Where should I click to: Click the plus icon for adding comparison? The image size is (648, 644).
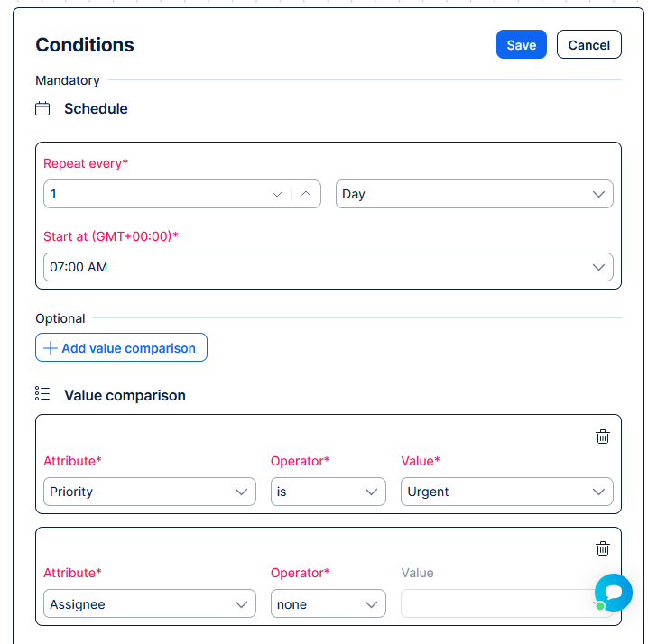[51, 348]
